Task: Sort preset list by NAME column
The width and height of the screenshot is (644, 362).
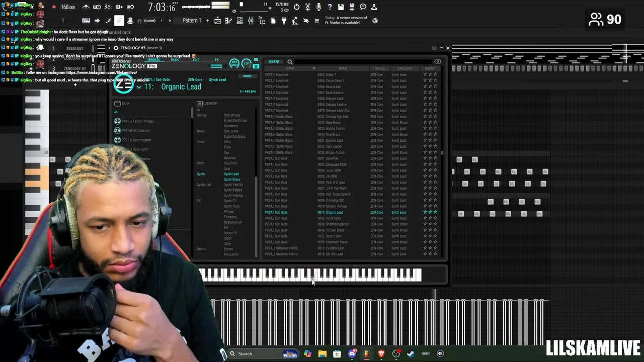Action: [343, 68]
